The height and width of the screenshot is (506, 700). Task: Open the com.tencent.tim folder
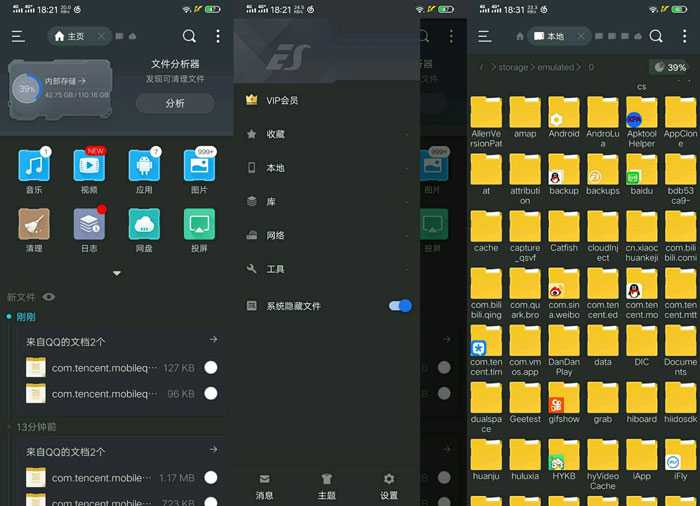click(486, 351)
